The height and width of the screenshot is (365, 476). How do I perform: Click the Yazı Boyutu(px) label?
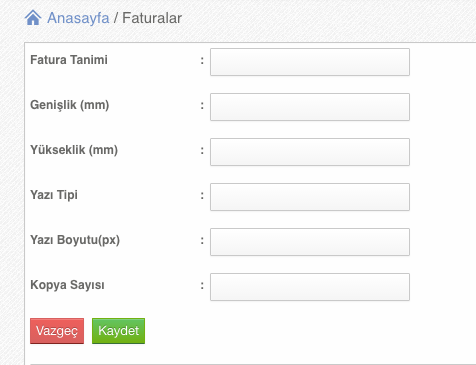[x=75, y=240]
